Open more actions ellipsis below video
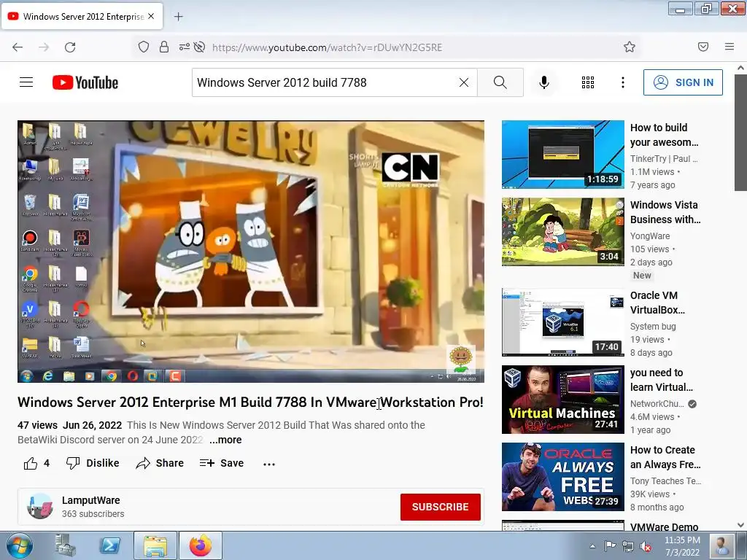This screenshot has height=560, width=747. (269, 464)
